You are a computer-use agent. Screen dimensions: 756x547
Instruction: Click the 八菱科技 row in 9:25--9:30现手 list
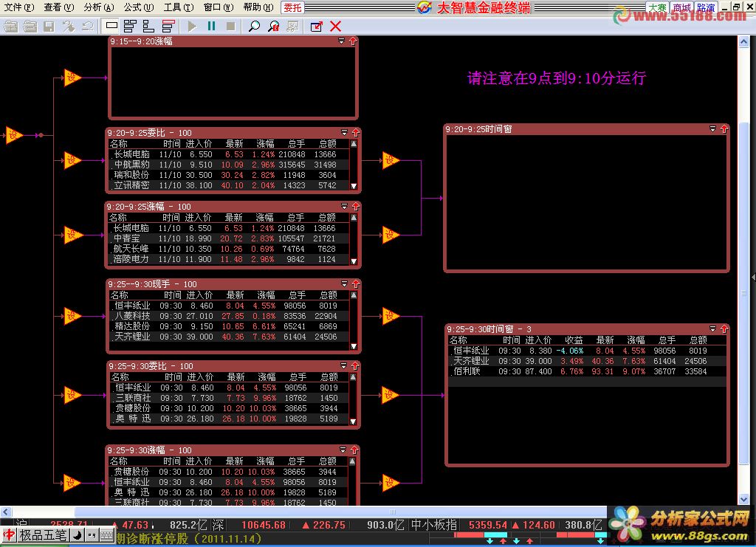pyautogui.click(x=230, y=316)
